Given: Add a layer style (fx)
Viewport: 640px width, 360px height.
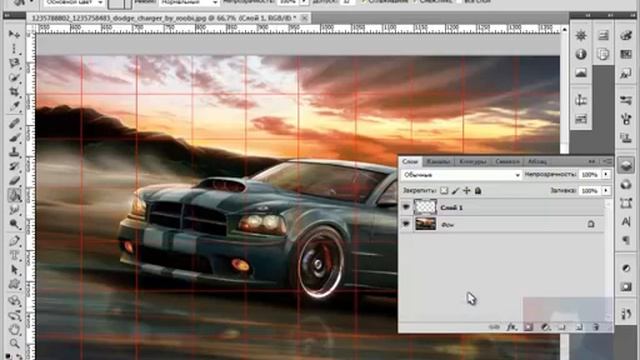Looking at the screenshot, I should pos(511,327).
